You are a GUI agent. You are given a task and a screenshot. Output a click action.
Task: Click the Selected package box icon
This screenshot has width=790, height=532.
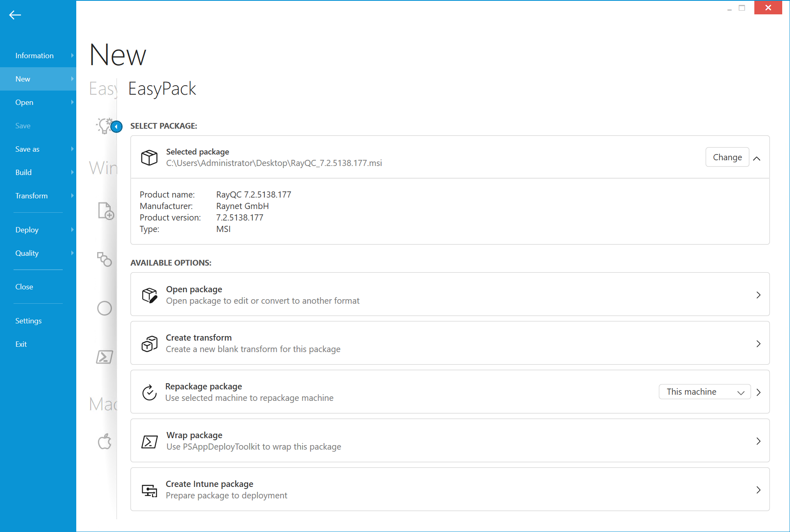[149, 157]
